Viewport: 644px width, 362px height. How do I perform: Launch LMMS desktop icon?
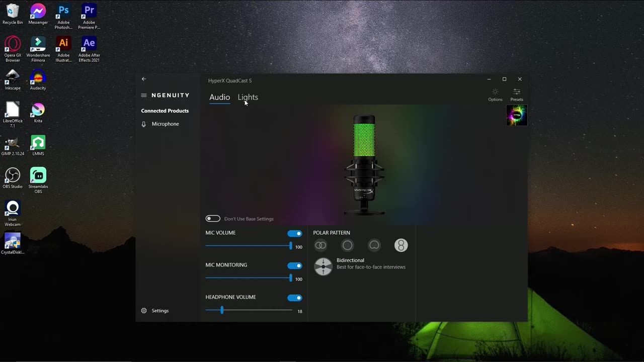(x=38, y=146)
